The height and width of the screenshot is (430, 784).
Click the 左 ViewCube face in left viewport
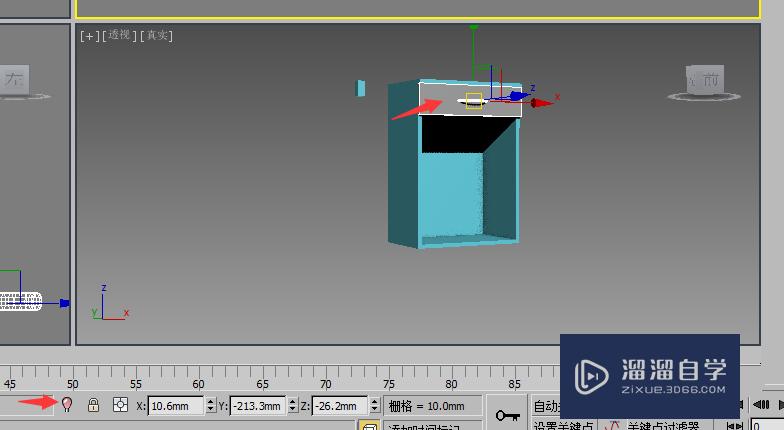pos(14,79)
